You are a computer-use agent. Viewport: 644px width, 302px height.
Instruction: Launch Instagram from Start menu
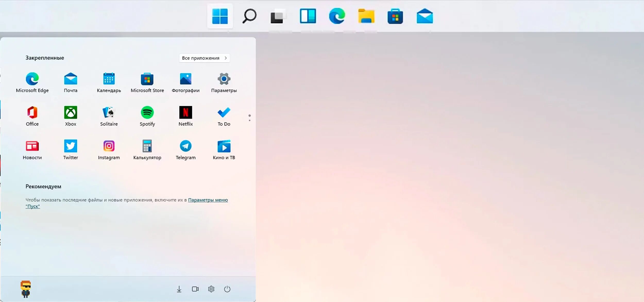109,146
